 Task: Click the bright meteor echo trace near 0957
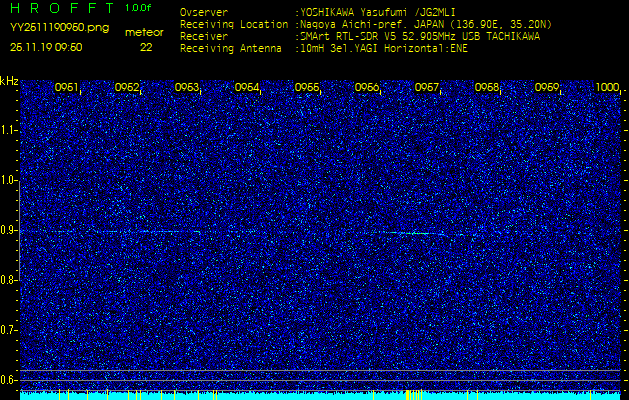pos(415,233)
